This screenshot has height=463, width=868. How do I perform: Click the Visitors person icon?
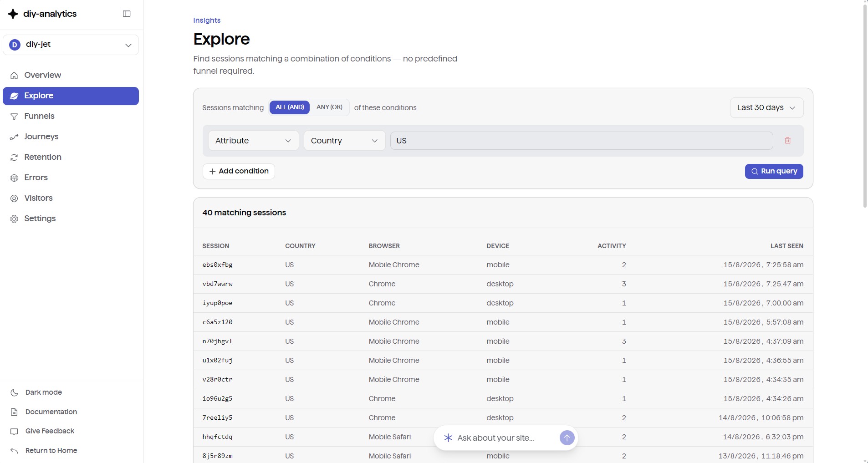(x=14, y=198)
